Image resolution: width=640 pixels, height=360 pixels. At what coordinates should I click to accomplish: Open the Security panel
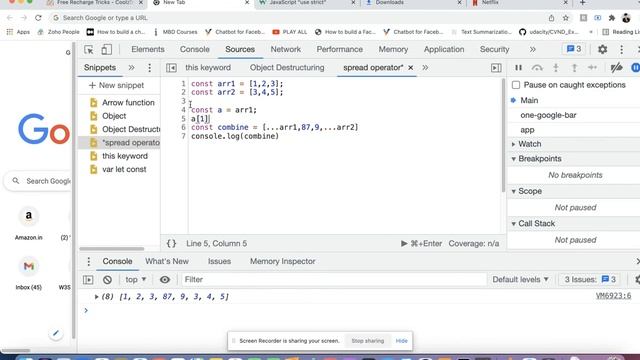click(x=494, y=49)
